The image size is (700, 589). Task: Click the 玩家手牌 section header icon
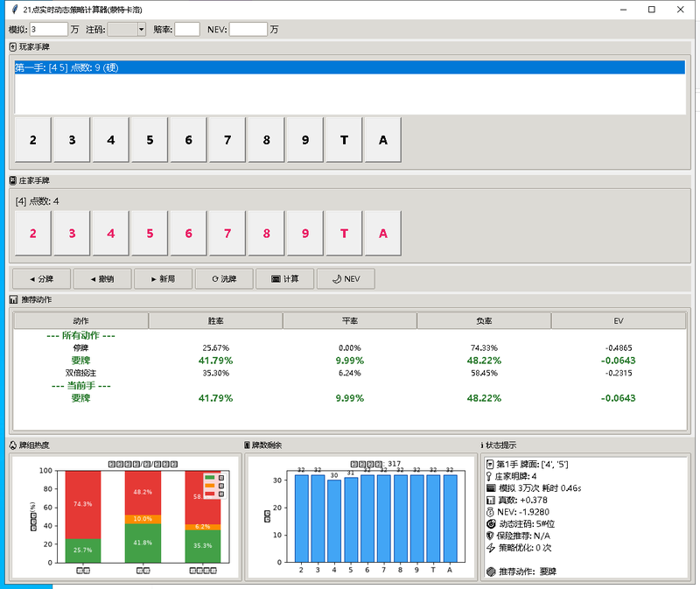pyautogui.click(x=13, y=47)
